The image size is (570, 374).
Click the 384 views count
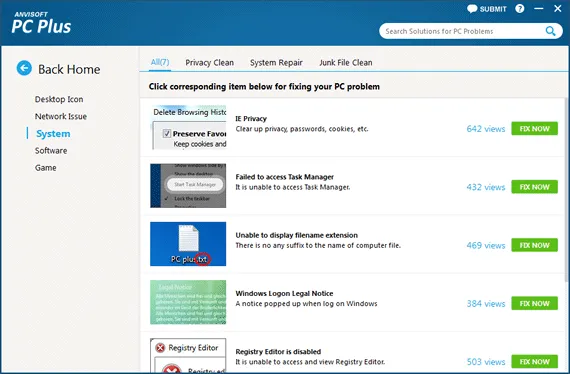(x=486, y=303)
